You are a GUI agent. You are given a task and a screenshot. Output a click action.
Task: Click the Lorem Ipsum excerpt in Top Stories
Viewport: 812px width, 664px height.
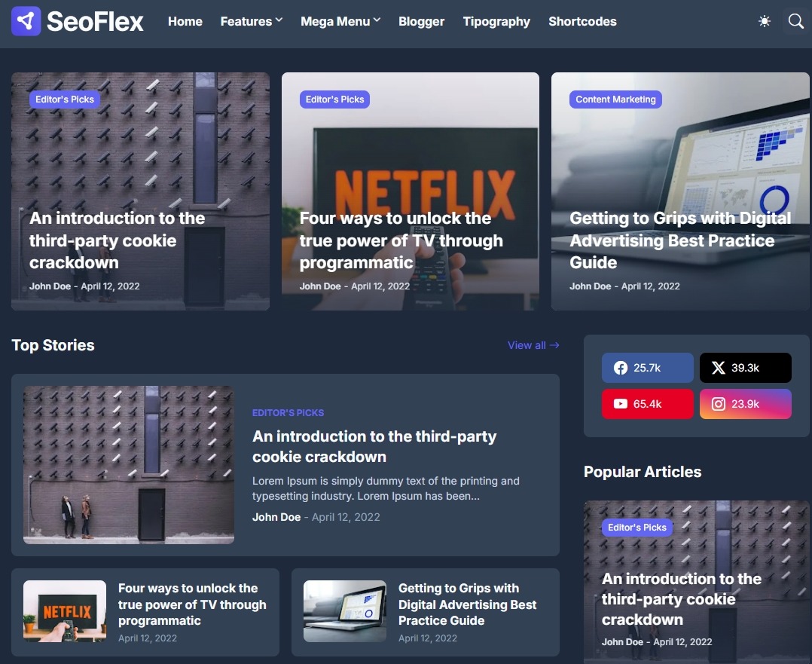tap(386, 488)
